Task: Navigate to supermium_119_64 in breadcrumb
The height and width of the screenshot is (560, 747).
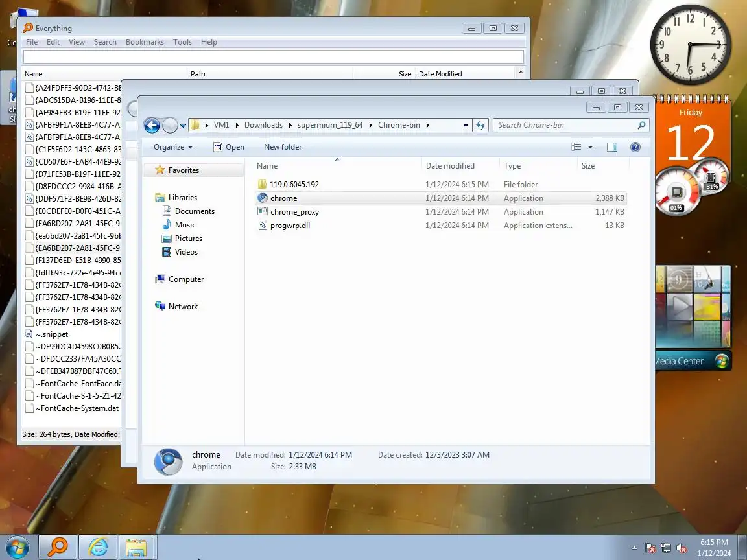Action: pos(330,125)
